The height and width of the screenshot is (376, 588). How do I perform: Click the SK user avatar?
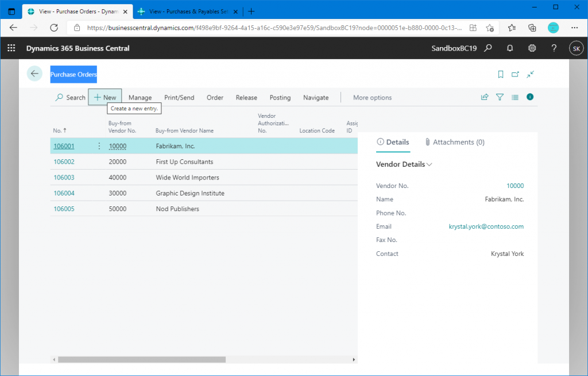[577, 48]
